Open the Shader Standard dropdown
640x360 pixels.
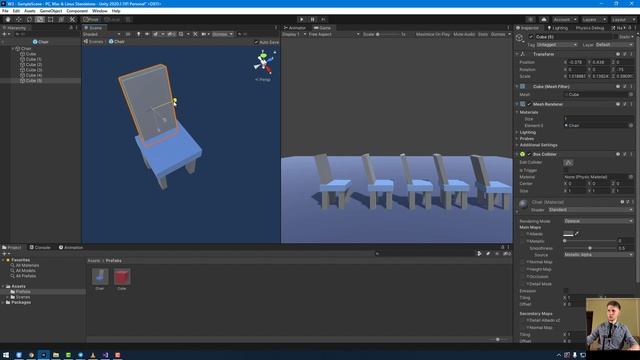[x=591, y=209]
